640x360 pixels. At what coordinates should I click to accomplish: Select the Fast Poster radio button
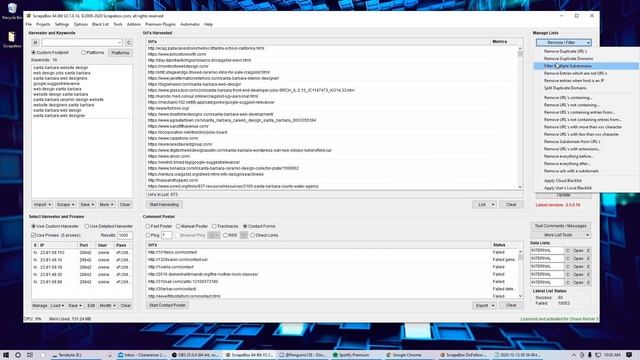tap(148, 226)
